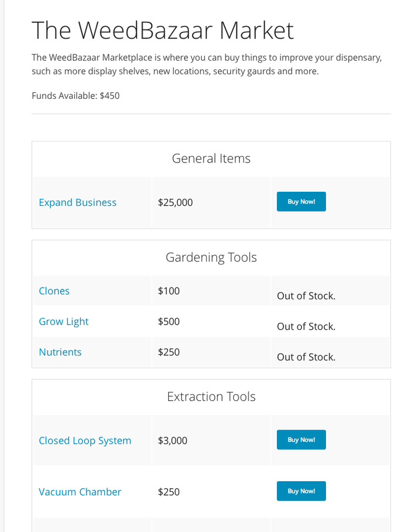Click the Clones $100 price

pos(169,291)
